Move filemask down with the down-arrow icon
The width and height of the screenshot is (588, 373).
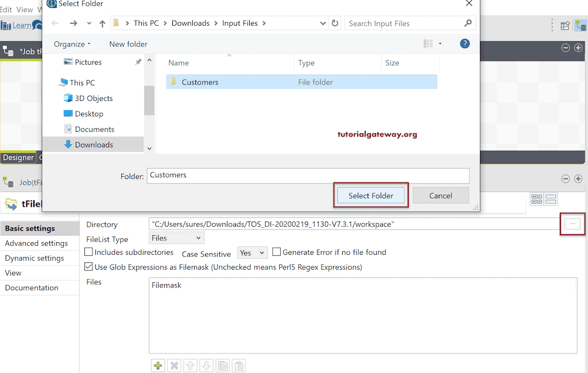tap(206, 365)
